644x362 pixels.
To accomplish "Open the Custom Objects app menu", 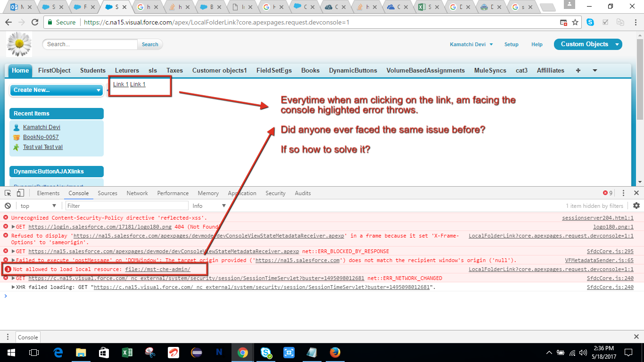I will point(588,44).
